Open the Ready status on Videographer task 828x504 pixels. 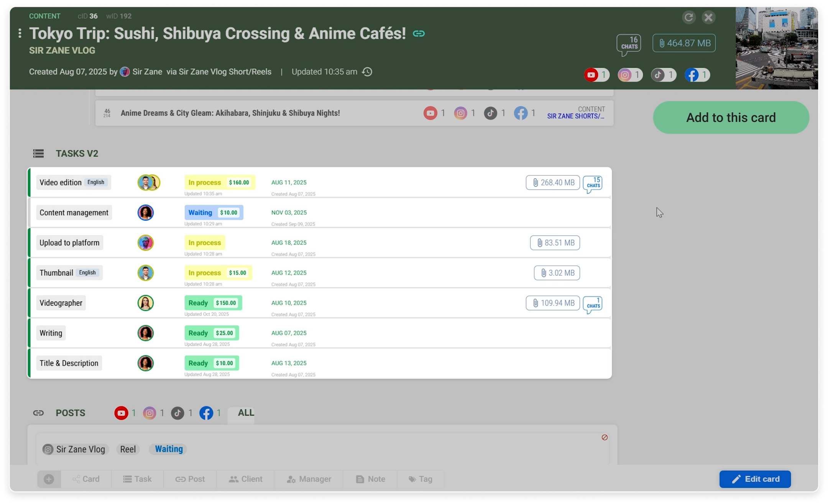pos(198,303)
